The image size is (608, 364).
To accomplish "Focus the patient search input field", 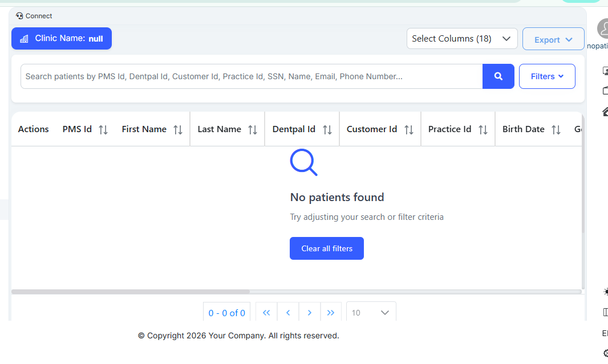I will [x=251, y=76].
